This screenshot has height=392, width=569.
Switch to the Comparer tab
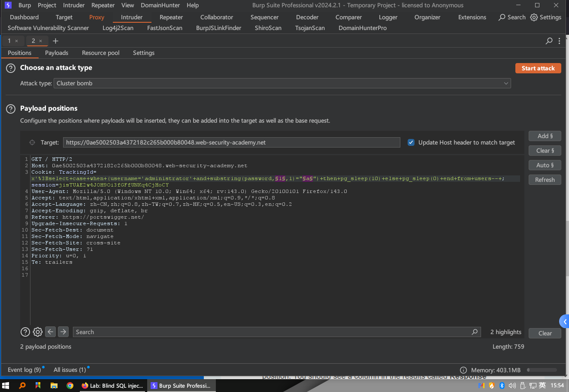pos(348,17)
